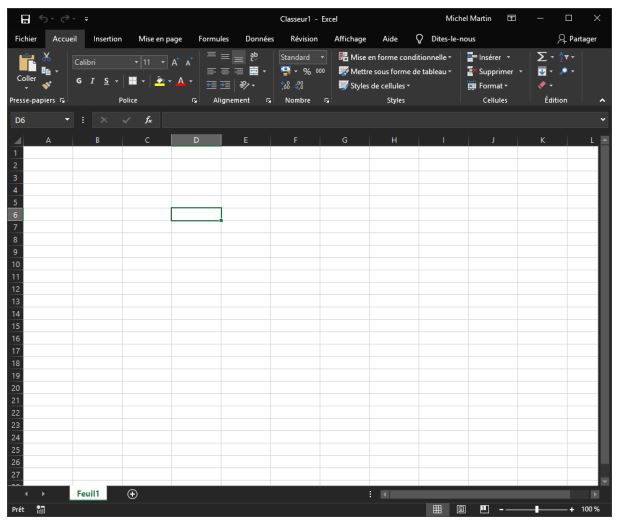Click the Format Painter brush icon
The height and width of the screenshot is (526, 620).
pyautogui.click(x=47, y=86)
